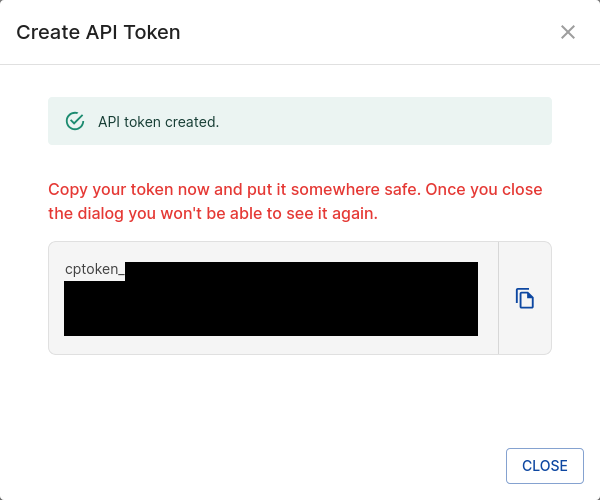
Task: Click the X icon in dialog header
Action: coord(568,32)
